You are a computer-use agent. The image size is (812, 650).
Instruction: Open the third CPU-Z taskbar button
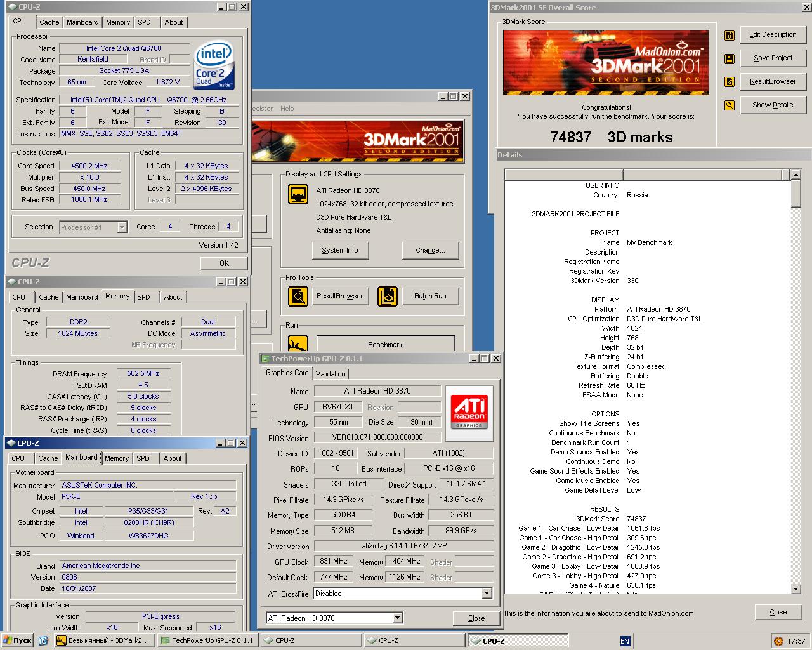(x=517, y=640)
